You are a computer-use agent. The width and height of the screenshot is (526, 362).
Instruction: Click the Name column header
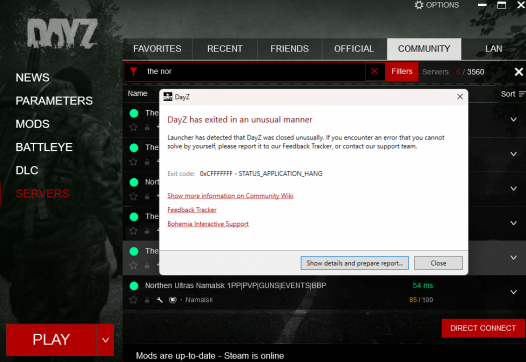138,94
